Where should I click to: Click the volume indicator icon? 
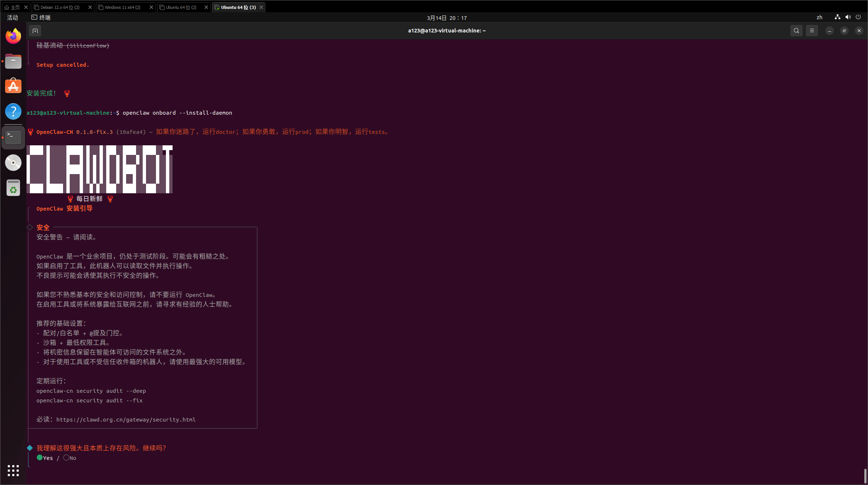coord(848,17)
